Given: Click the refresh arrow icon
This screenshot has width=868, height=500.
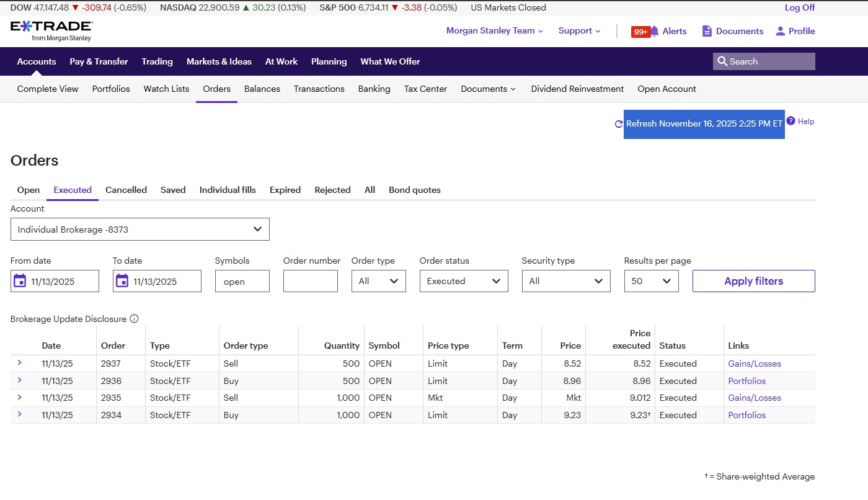Looking at the screenshot, I should pos(618,124).
